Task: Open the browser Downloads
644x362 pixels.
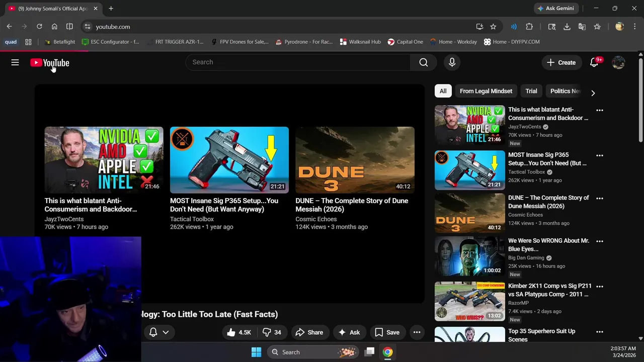Action: [567, 27]
